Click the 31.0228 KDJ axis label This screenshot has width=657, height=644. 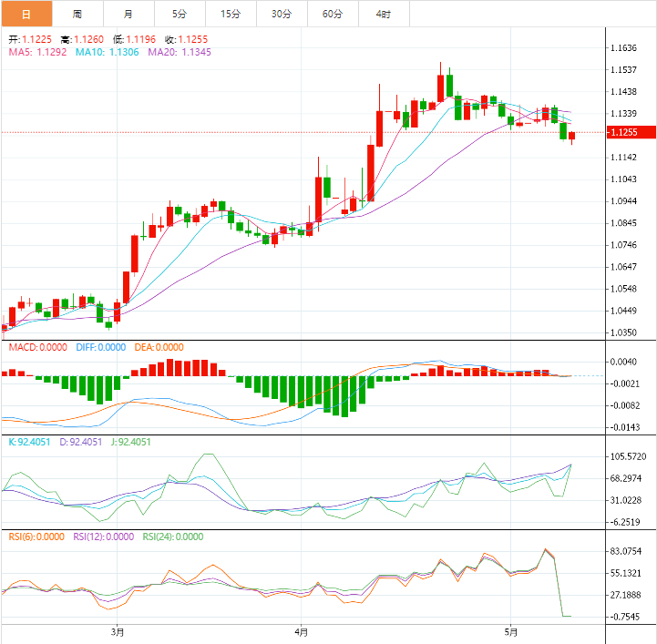coord(626,500)
